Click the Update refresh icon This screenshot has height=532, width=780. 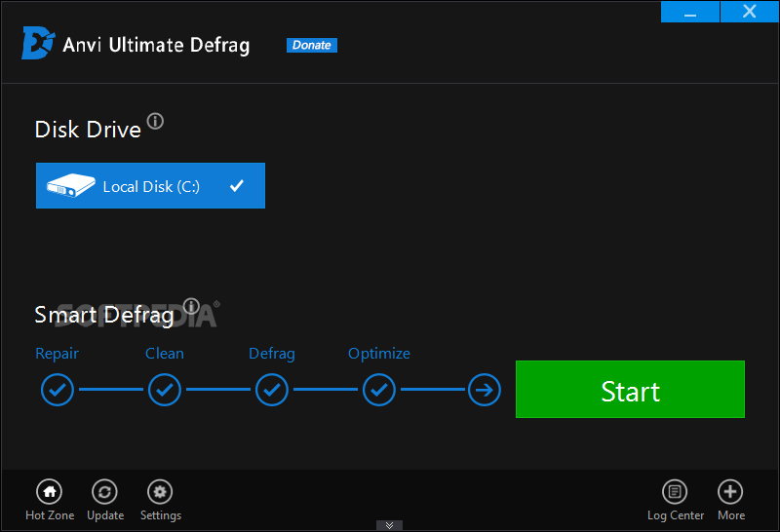tap(104, 492)
